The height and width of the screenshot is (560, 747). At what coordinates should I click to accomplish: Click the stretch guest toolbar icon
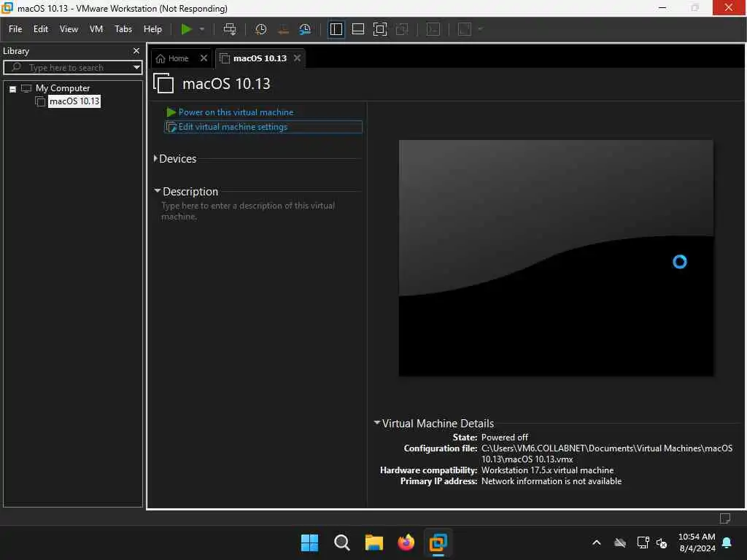[x=465, y=29]
